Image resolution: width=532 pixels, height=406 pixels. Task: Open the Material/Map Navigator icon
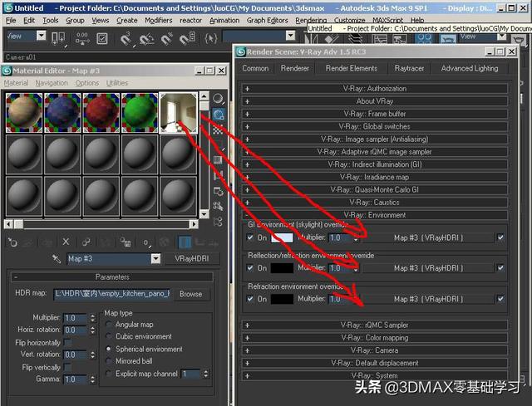(218, 222)
